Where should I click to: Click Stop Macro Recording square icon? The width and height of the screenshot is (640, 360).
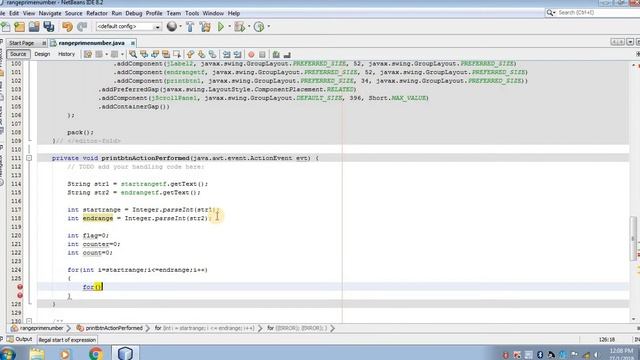(262, 55)
